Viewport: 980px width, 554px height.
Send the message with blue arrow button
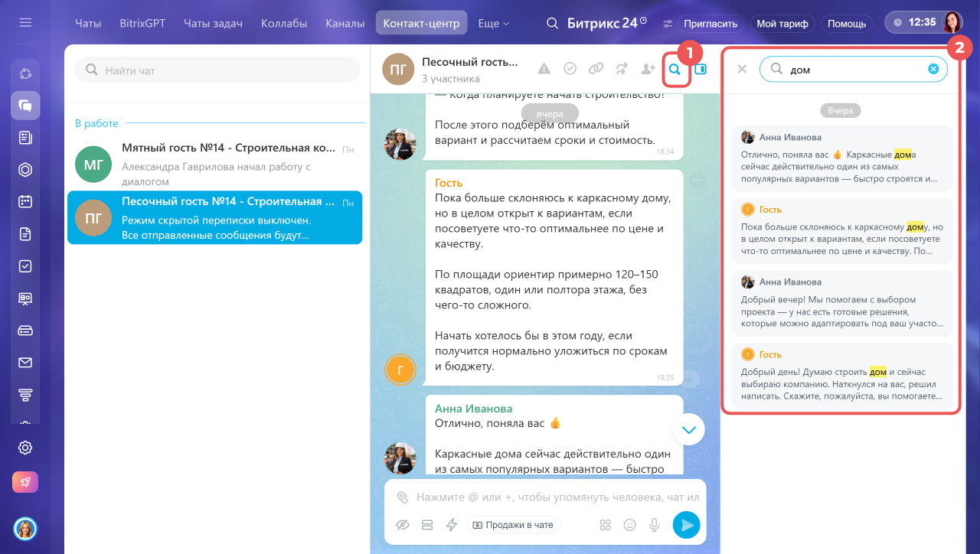pyautogui.click(x=687, y=525)
